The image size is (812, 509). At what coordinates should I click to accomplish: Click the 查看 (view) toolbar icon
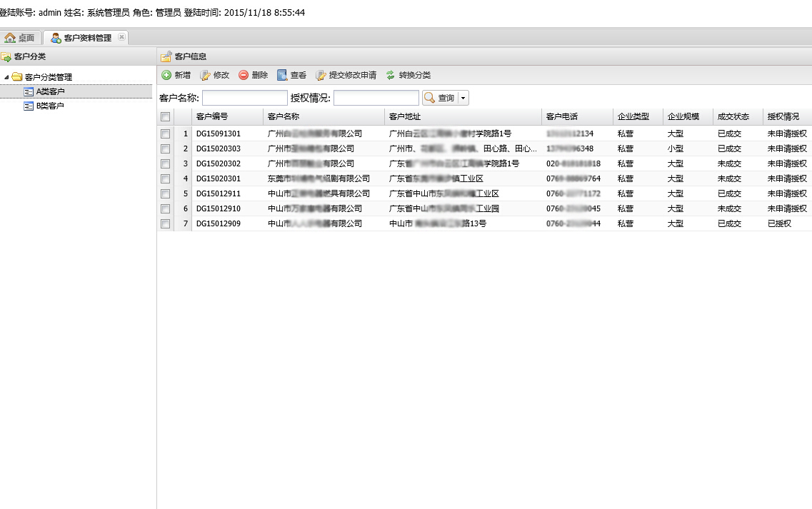(282, 75)
